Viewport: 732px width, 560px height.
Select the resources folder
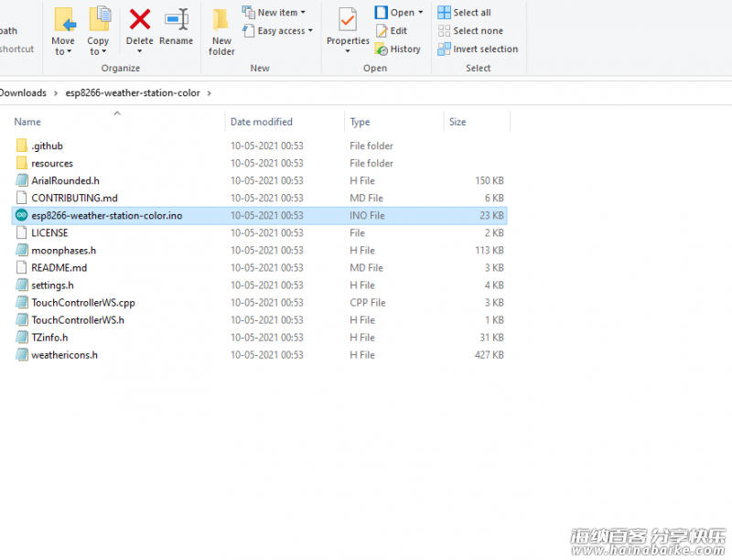[x=51, y=163]
